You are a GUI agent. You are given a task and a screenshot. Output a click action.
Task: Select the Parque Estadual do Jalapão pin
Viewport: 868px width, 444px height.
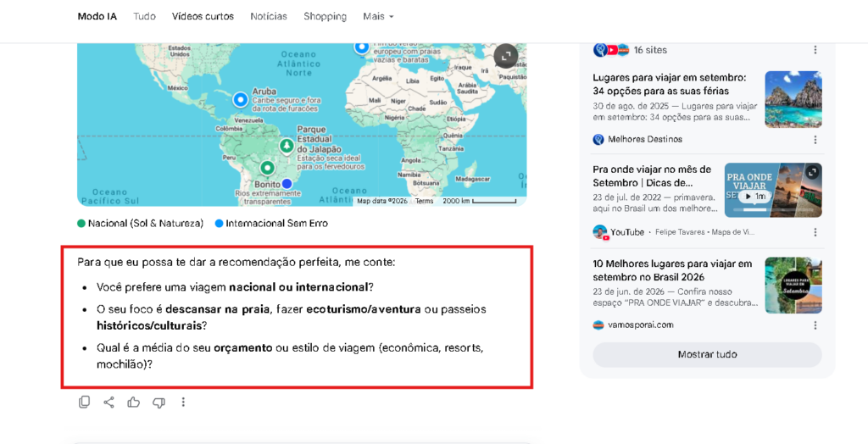coord(287,146)
